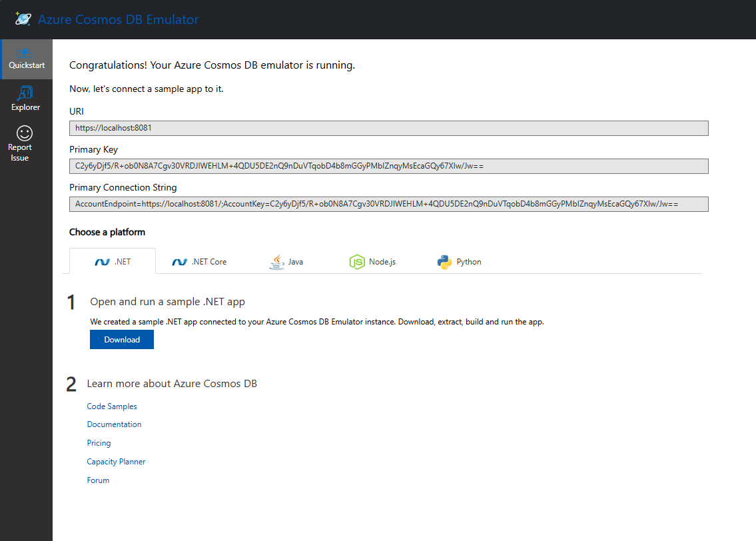Open the Capacity Planner link
Viewport: 756px width, 541px height.
click(x=116, y=462)
